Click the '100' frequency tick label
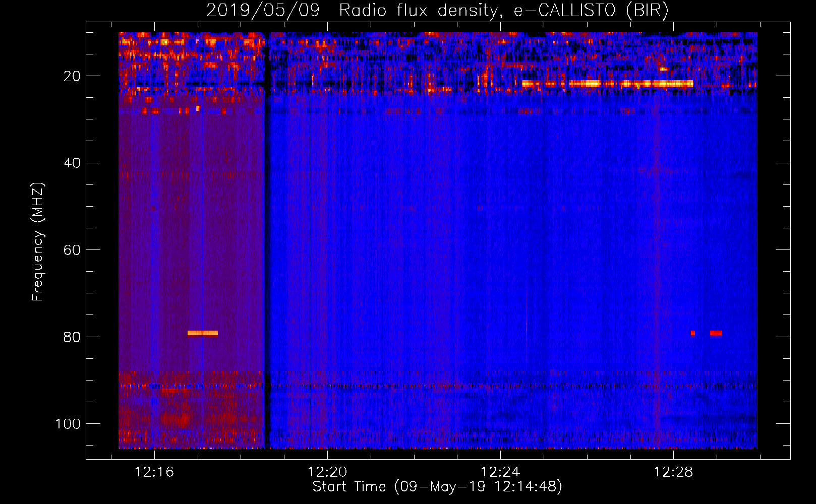The height and width of the screenshot is (504, 816). (x=68, y=424)
